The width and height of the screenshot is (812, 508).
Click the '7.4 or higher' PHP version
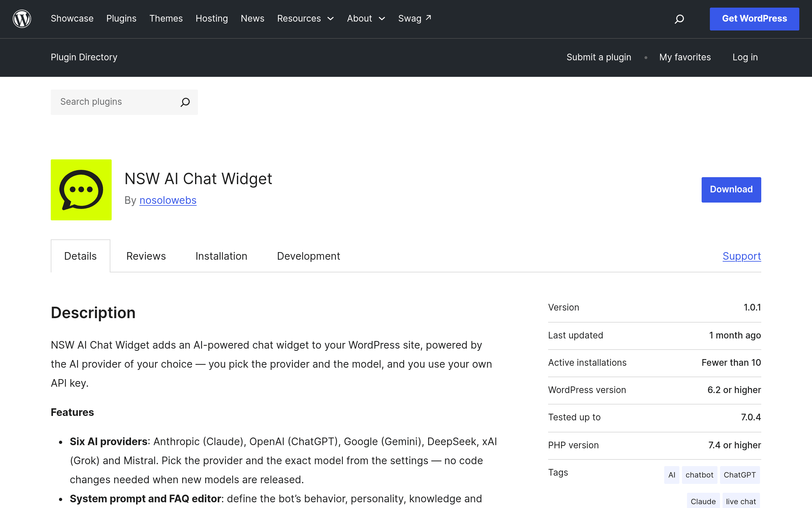[x=735, y=445]
